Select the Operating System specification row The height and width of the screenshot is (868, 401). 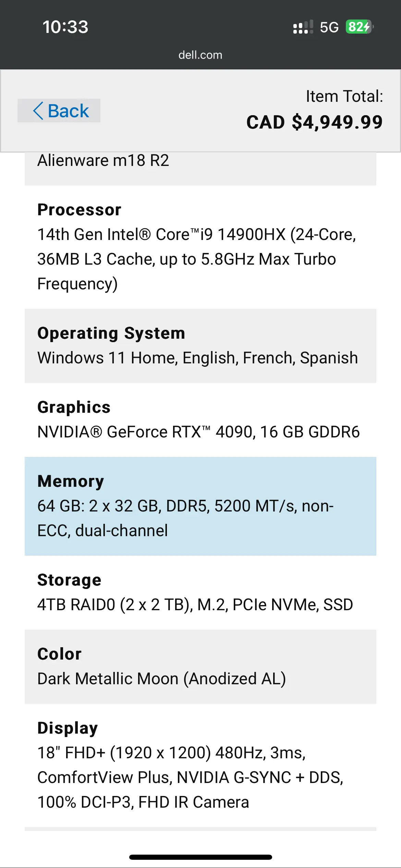[x=200, y=346]
